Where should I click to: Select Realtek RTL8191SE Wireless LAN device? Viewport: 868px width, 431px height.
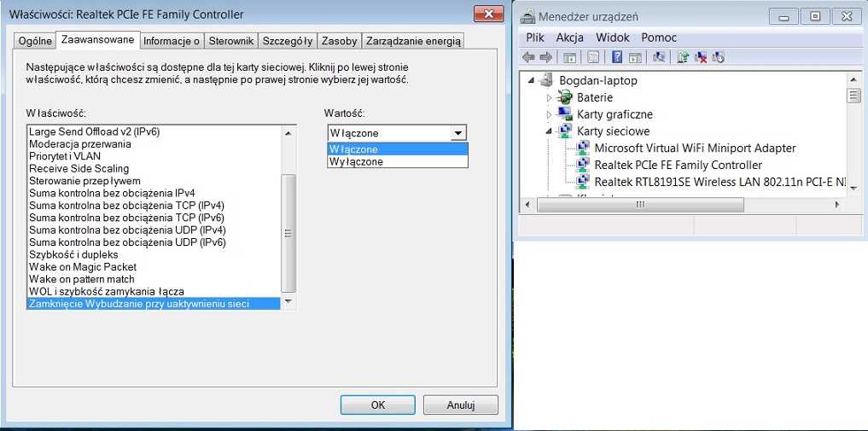coord(719,182)
